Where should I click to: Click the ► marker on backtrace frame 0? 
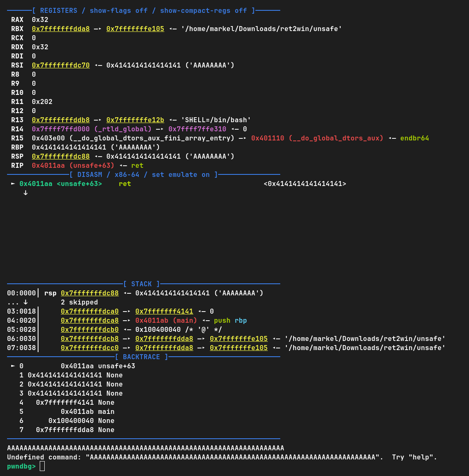[13, 366]
